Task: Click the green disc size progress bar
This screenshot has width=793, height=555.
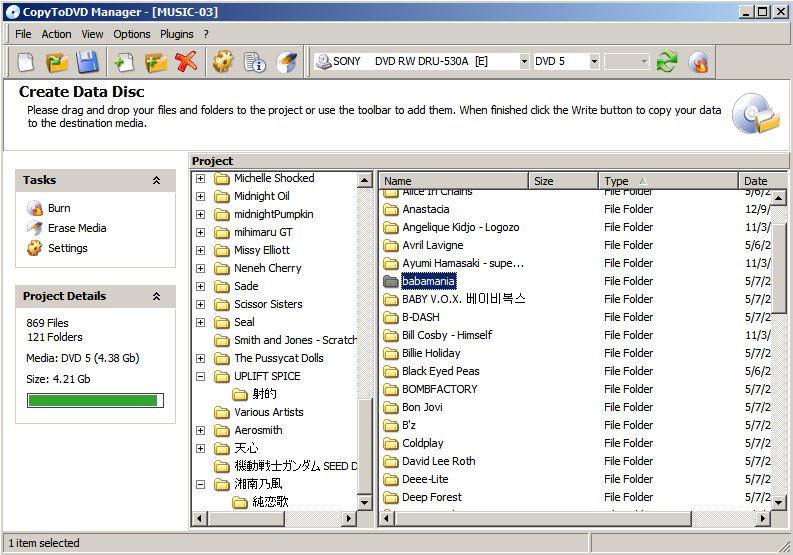Action: [95, 401]
